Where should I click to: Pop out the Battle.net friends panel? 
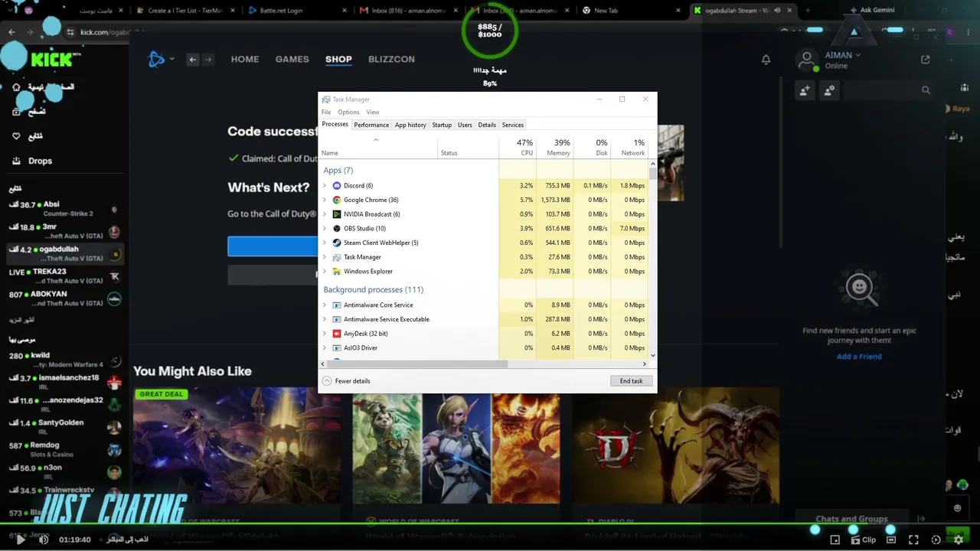pos(926,60)
